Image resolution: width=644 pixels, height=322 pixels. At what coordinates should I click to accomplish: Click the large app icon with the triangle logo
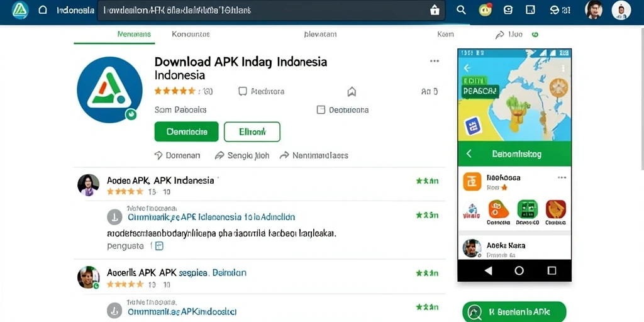point(109,90)
